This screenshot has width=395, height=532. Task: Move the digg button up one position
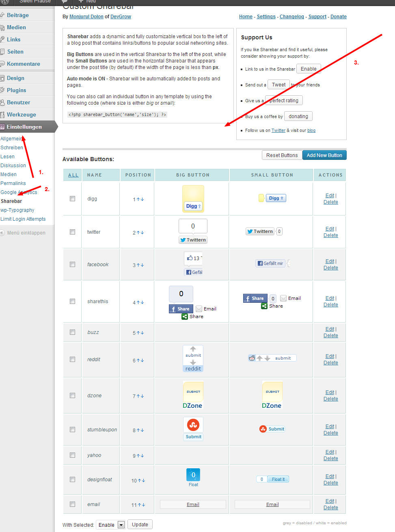138,199
